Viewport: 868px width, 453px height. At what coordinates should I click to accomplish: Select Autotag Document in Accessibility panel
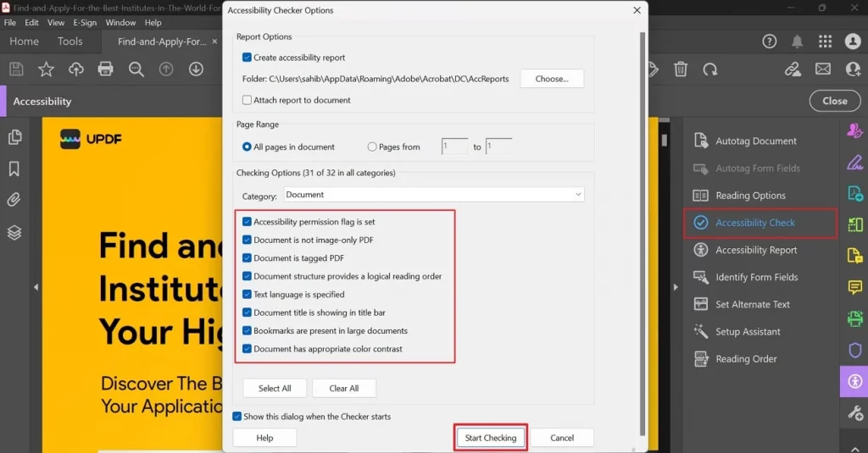[x=744, y=141]
